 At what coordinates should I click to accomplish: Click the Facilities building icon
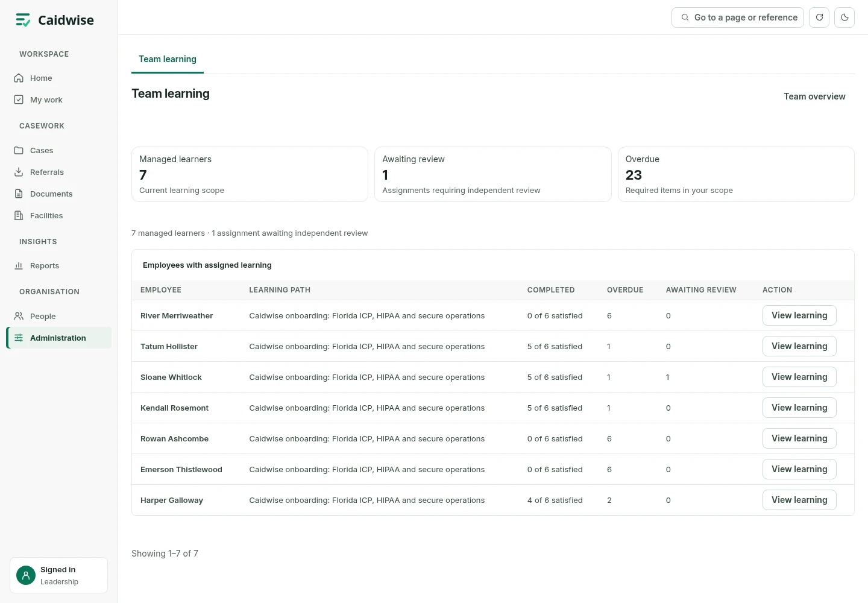[19, 215]
